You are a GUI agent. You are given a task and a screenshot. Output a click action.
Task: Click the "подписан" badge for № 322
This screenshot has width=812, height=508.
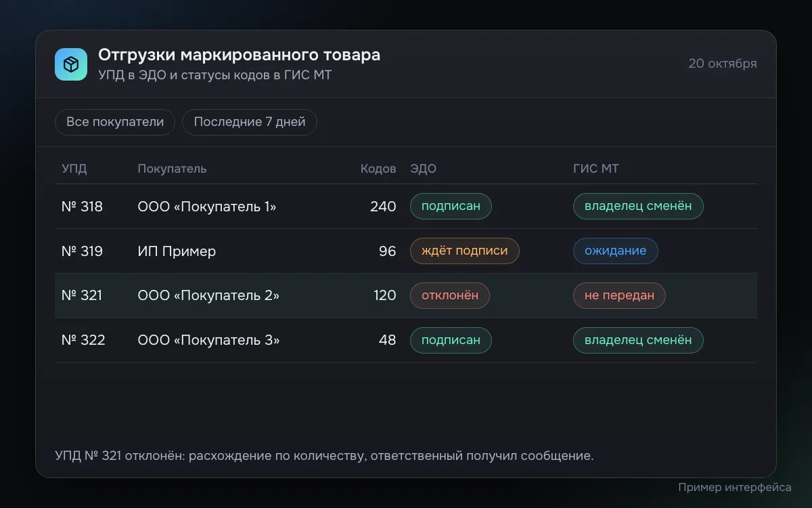451,340
